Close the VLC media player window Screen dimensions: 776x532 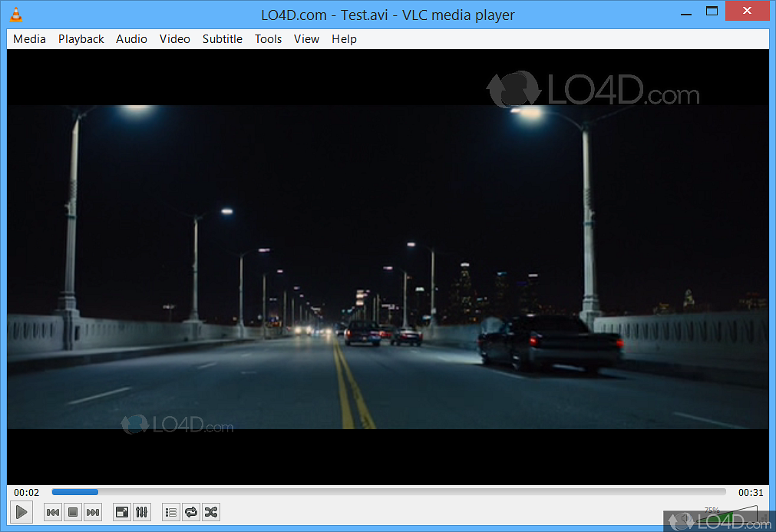point(748,11)
